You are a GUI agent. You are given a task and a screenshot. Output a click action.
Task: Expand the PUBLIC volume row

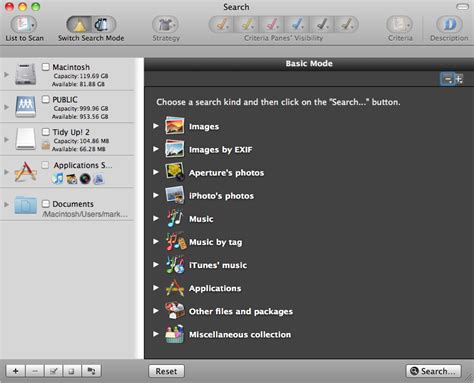point(6,107)
